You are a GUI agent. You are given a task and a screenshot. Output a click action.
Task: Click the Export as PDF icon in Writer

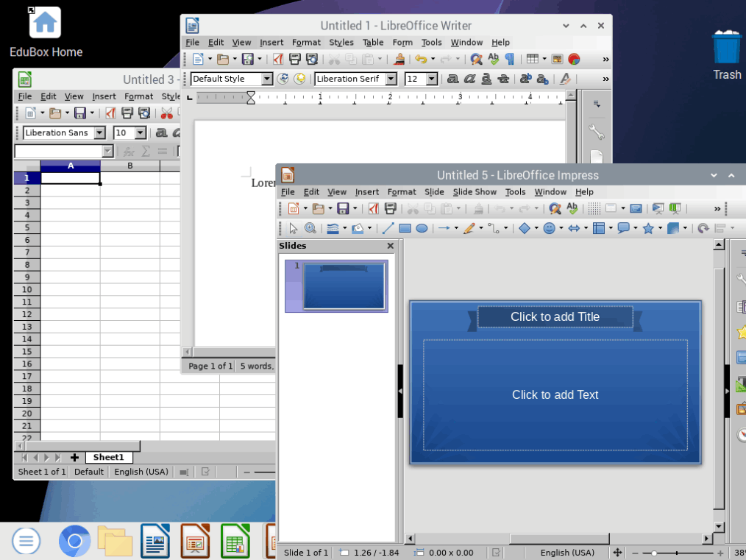(x=278, y=60)
